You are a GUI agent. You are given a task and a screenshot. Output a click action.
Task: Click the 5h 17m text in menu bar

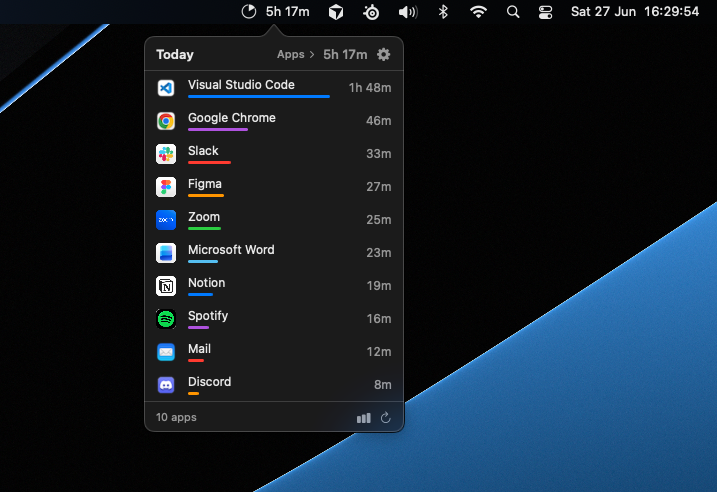[x=288, y=11]
